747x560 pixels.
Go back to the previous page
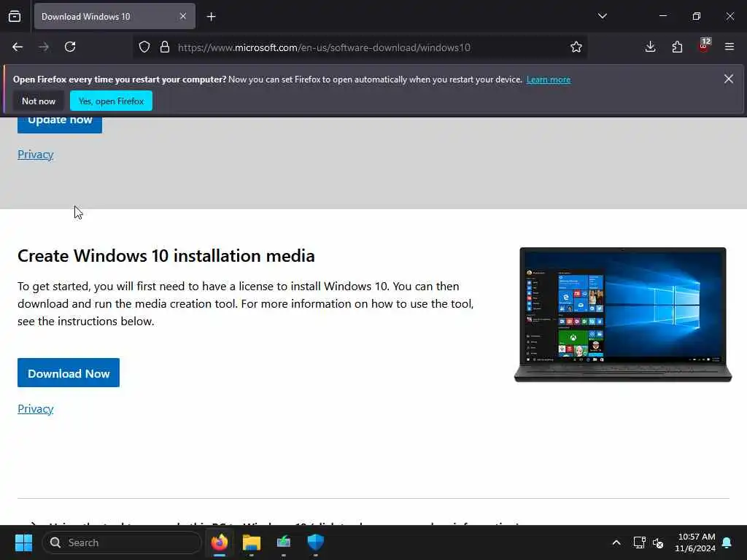(x=18, y=47)
